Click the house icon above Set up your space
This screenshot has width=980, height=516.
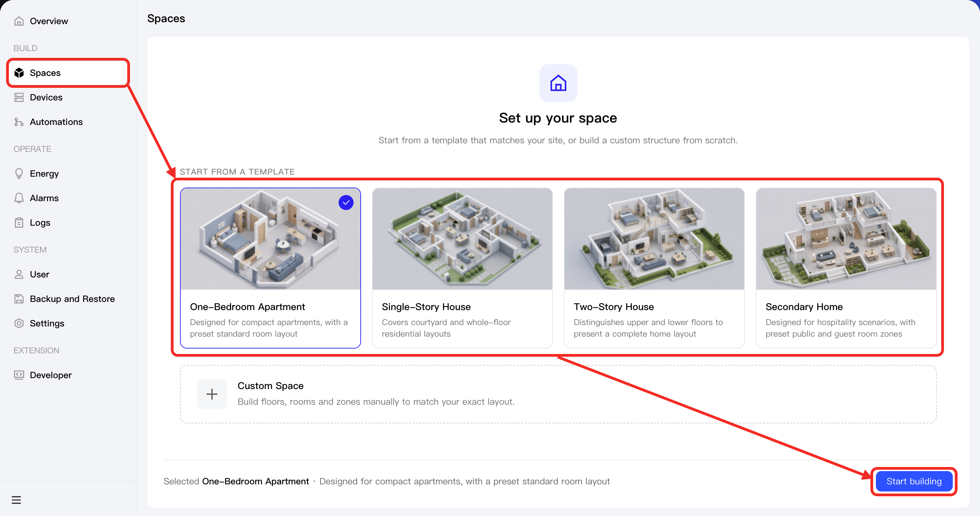(x=558, y=83)
